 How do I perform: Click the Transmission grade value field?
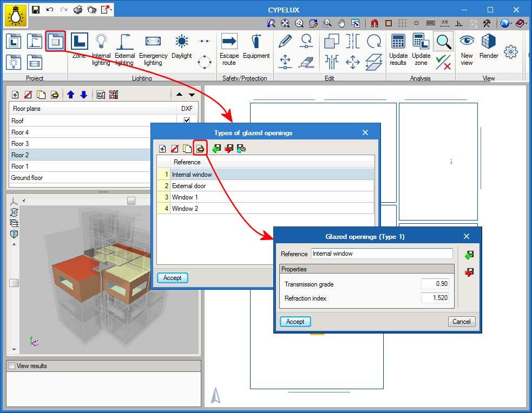435,284
